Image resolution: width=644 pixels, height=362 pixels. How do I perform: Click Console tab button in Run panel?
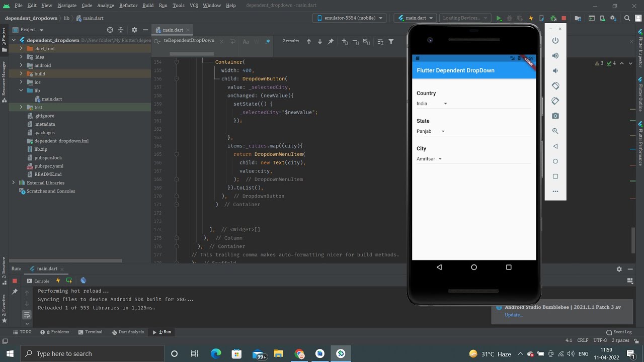pyautogui.click(x=38, y=281)
